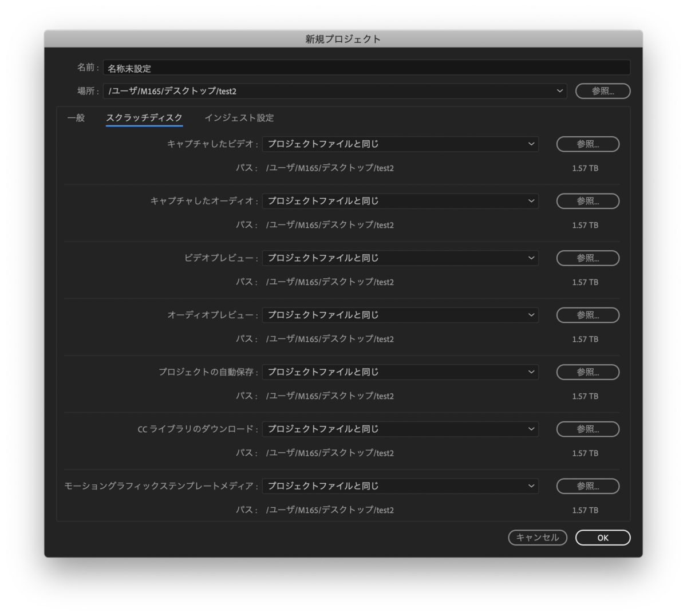
Task: Click the 新規プロジェクト title bar text
Action: tap(343, 39)
